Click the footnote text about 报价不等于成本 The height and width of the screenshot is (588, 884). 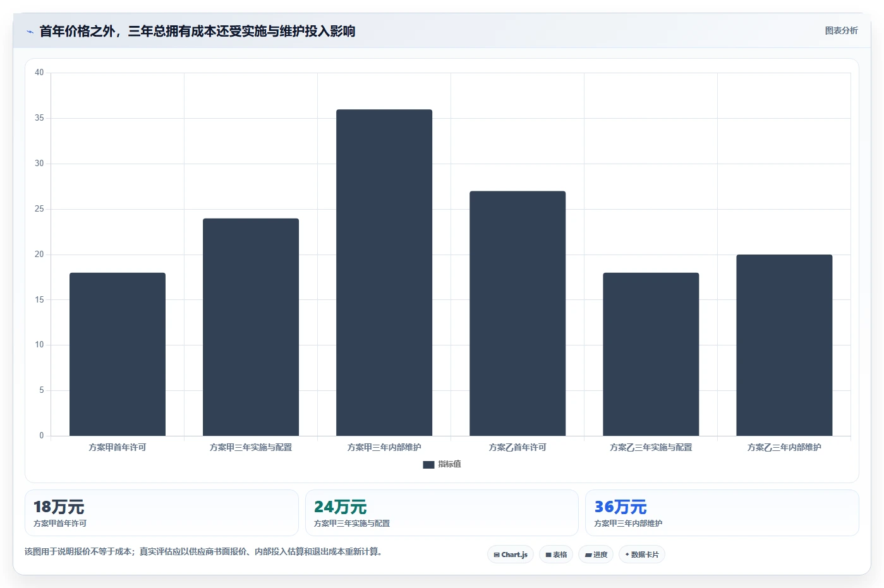tap(203, 551)
